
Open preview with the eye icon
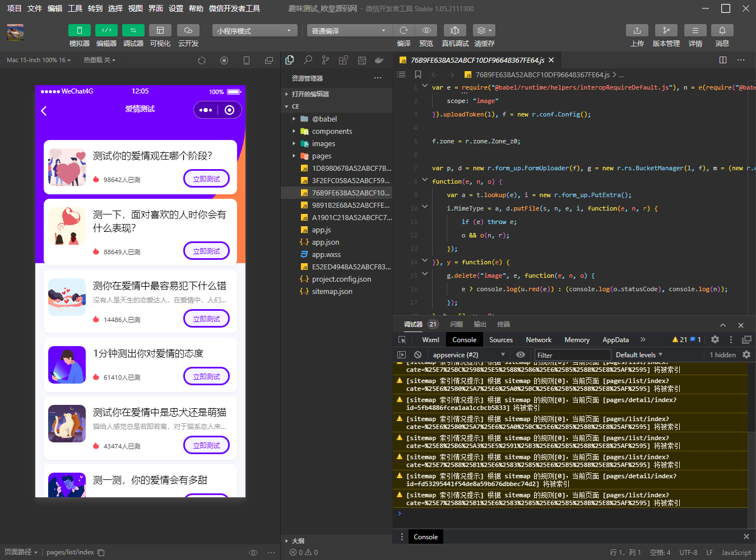pyautogui.click(x=426, y=30)
